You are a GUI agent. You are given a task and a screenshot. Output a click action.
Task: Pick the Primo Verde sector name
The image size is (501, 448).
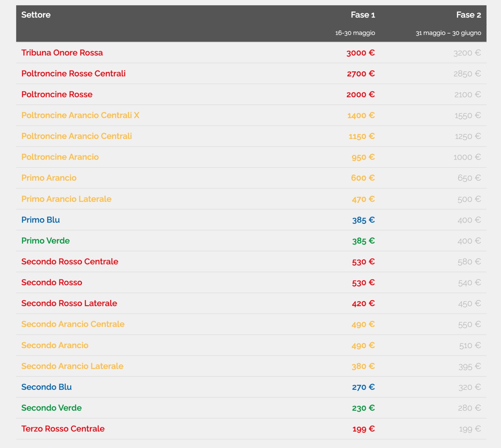[x=45, y=241]
